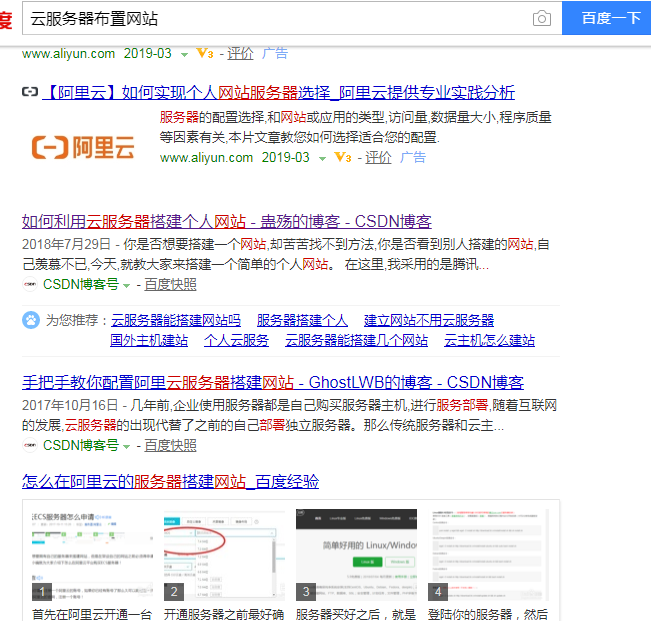Expand dropdown arrow after top 2019-03 date
Viewport: 651px width, 621px height.
tap(184, 54)
